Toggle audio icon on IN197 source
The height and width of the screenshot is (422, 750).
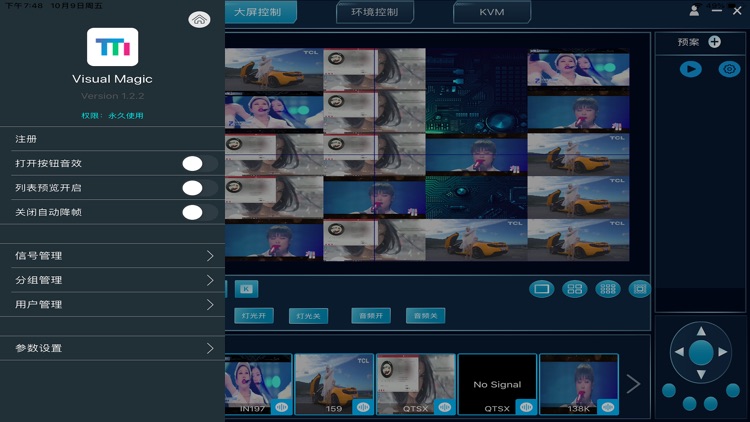pyautogui.click(x=281, y=407)
